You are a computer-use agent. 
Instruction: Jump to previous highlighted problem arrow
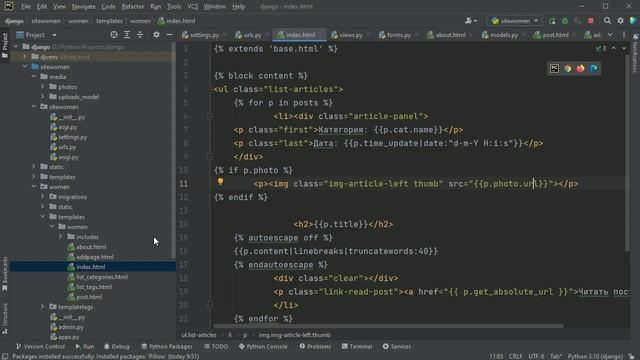click(613, 48)
